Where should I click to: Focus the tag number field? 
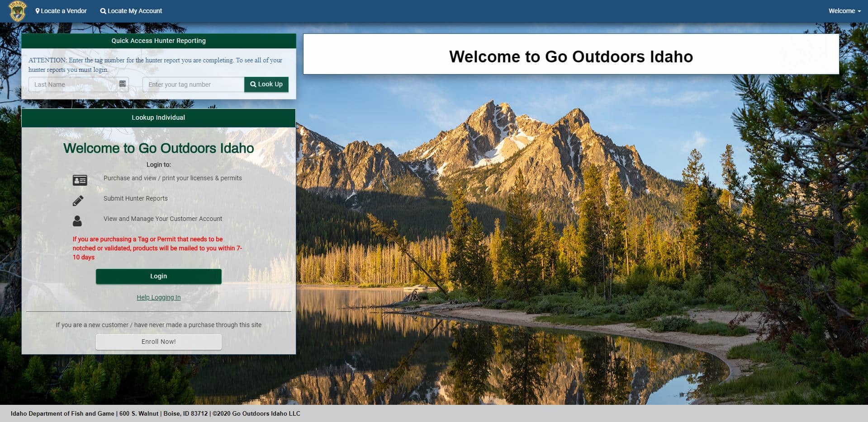[193, 84]
